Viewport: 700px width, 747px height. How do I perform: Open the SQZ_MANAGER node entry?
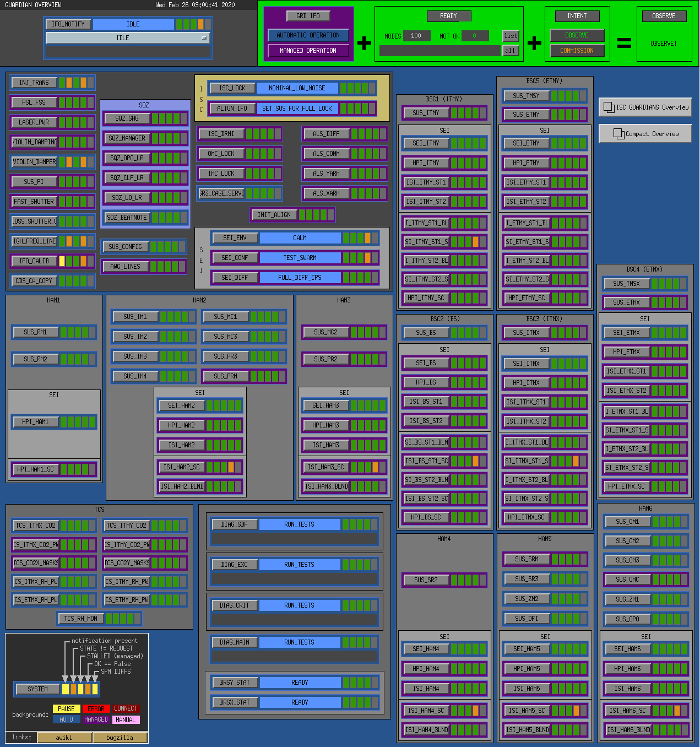pyautogui.click(x=127, y=138)
